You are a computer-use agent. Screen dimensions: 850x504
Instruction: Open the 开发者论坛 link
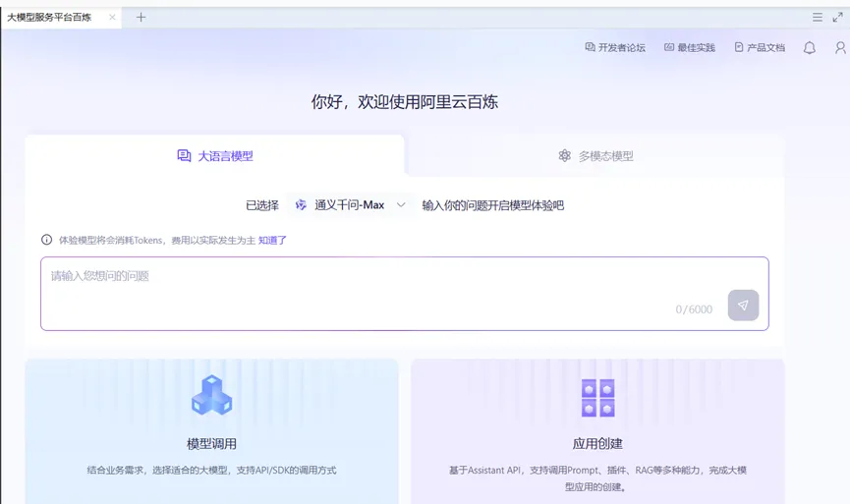click(x=615, y=48)
